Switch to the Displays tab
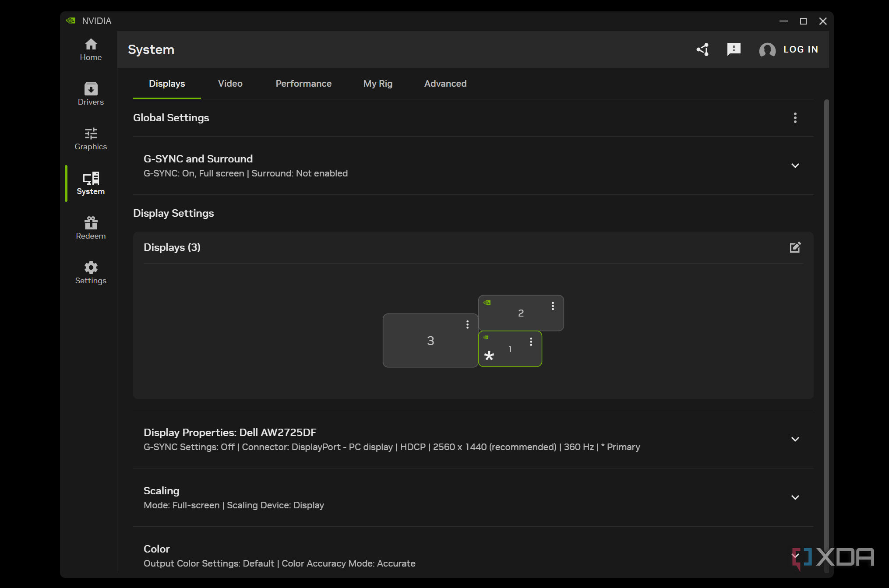 click(167, 84)
